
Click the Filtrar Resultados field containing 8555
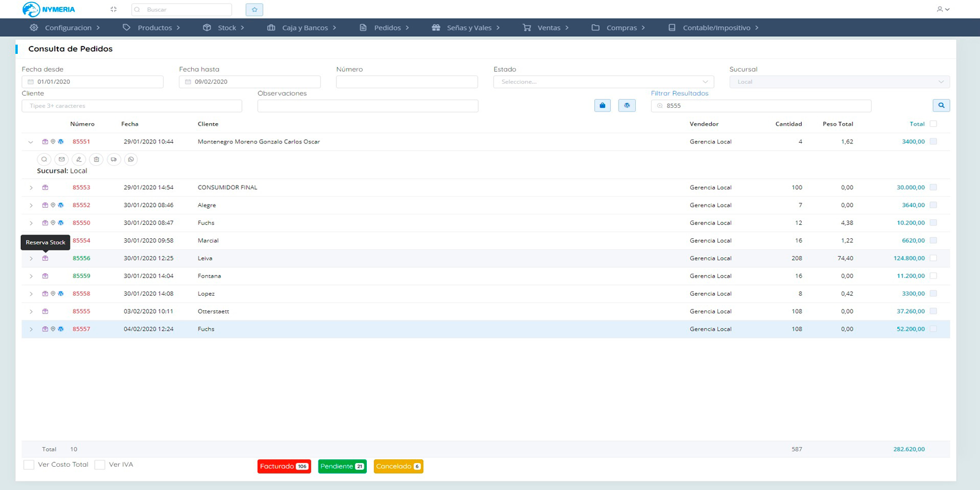coord(761,105)
